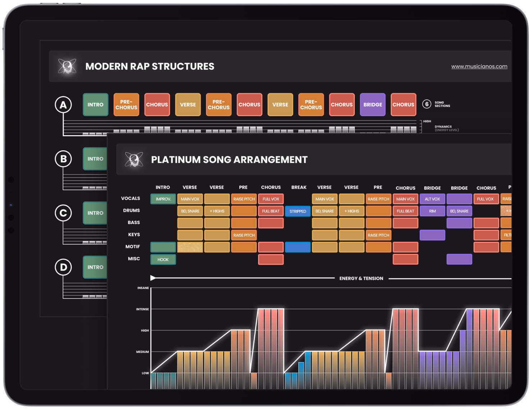This screenshot has height=410, width=532.
Task: Select the green INTRO block in row A
Action: click(95, 105)
